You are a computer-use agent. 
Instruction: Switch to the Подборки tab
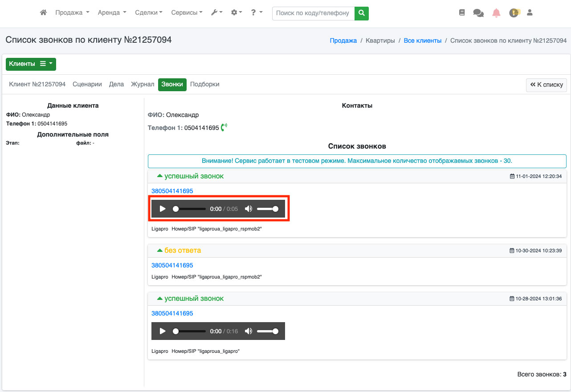204,85
